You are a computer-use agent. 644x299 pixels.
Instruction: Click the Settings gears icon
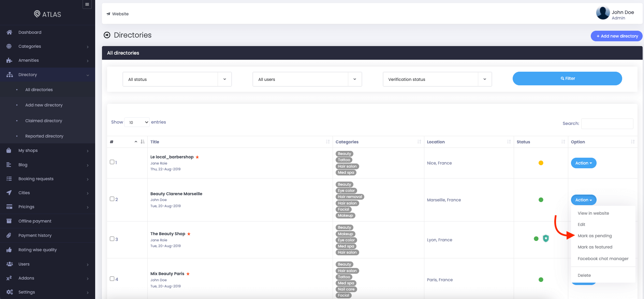[x=10, y=292]
